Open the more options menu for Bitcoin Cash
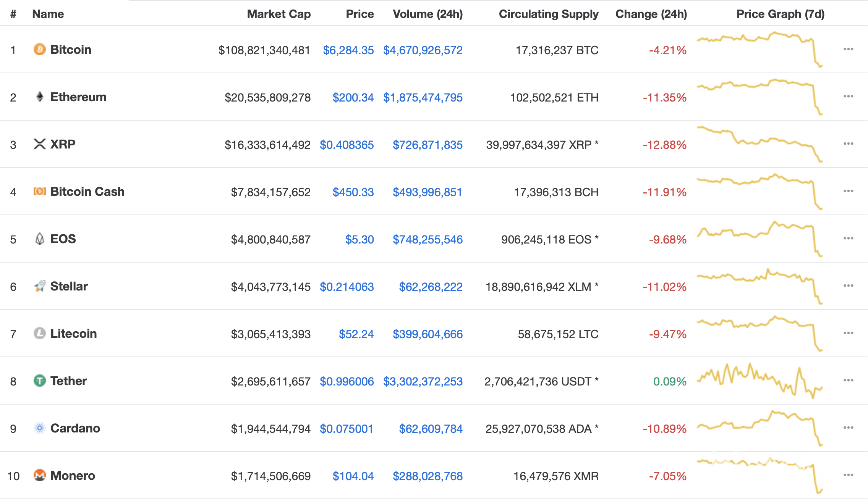Viewport: 868px width, 500px height. pos(848,191)
